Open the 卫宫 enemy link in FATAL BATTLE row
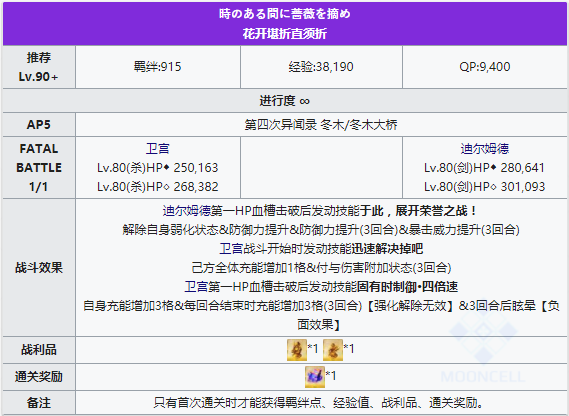Screen dimensions: 569x416 pos(157,148)
